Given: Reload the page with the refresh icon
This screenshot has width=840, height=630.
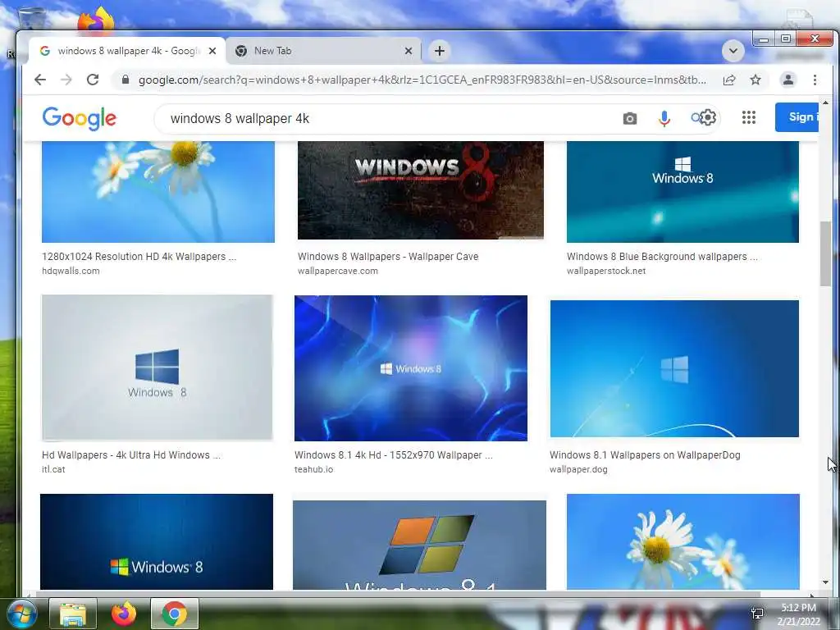Looking at the screenshot, I should 93,80.
